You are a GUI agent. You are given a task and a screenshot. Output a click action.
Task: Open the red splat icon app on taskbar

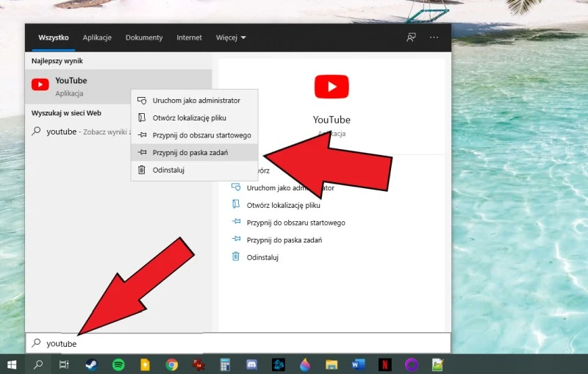[198, 364]
